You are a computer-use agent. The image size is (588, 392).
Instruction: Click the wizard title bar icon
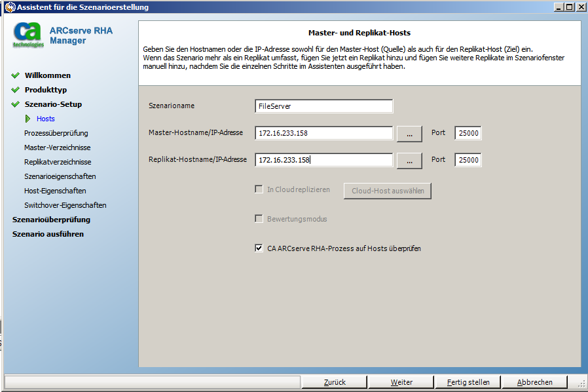pyautogui.click(x=10, y=7)
